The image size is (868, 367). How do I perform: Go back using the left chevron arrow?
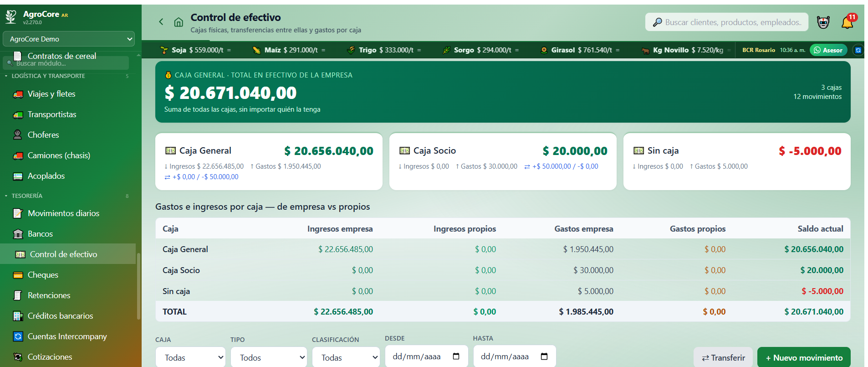click(161, 21)
